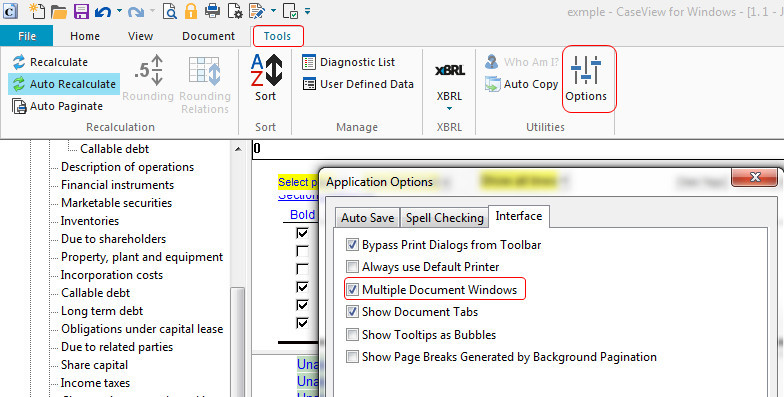Screen dimensions: 784x397
Task: Select the Interface tab
Action: pos(518,216)
